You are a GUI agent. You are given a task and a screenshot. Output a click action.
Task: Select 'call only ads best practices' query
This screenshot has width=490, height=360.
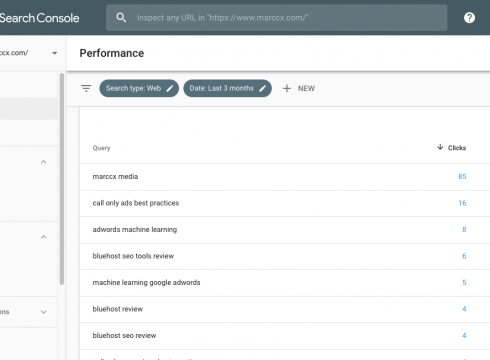tap(285, 203)
